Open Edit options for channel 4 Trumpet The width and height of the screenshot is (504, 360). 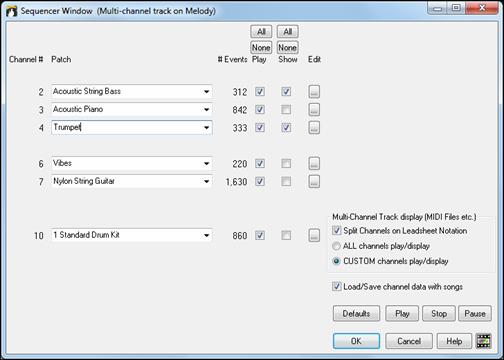coord(314,127)
